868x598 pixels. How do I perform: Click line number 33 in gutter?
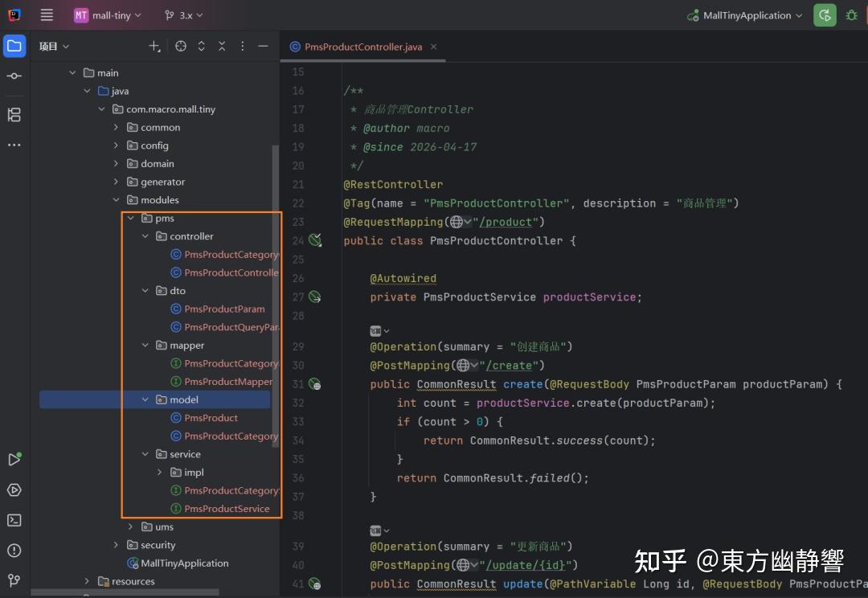tap(298, 422)
